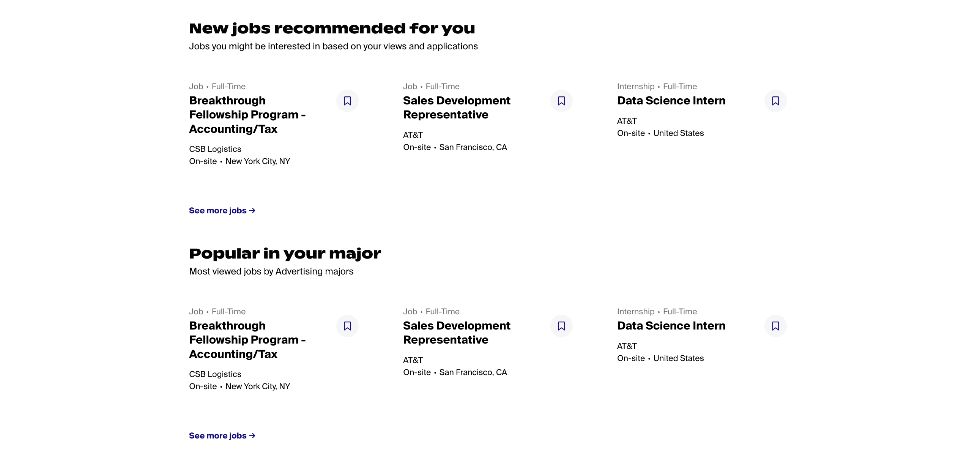Open recommended Sales Development Representative job title
Screen dimensions: 980x451
click(457, 107)
